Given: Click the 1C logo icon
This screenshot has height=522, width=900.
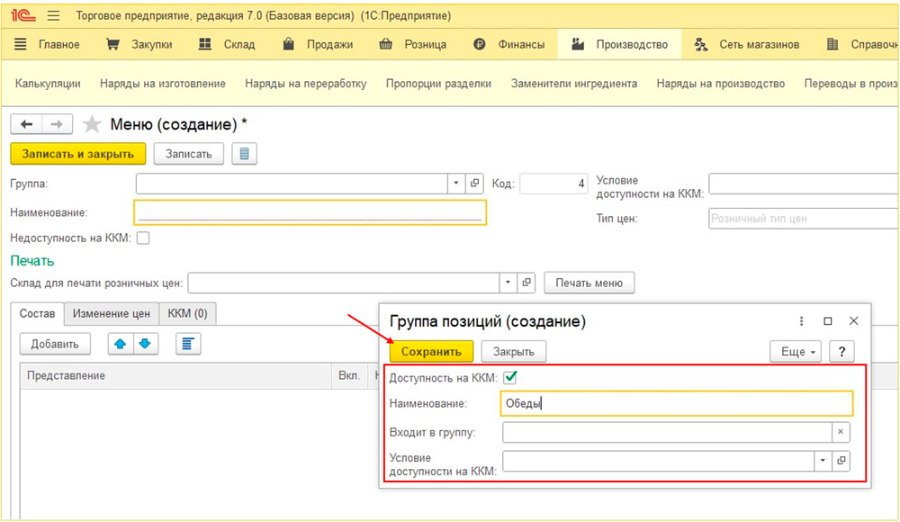Looking at the screenshot, I should point(23,16).
